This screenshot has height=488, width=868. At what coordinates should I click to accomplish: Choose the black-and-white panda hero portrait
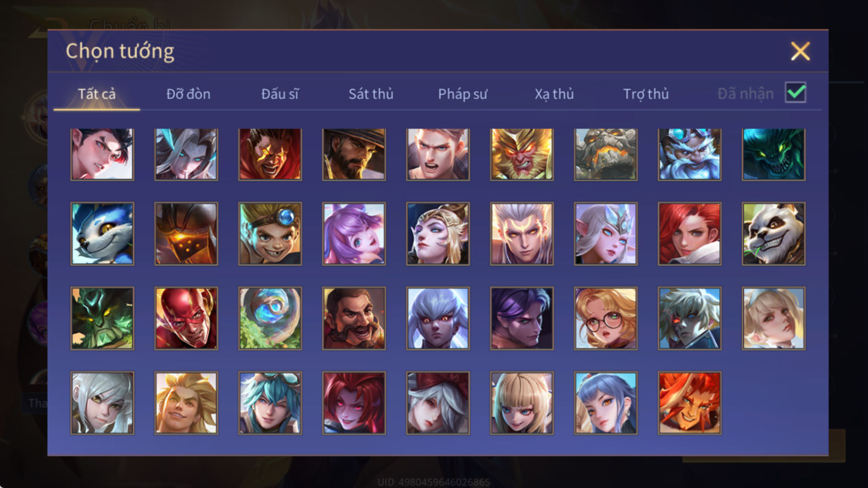774,234
